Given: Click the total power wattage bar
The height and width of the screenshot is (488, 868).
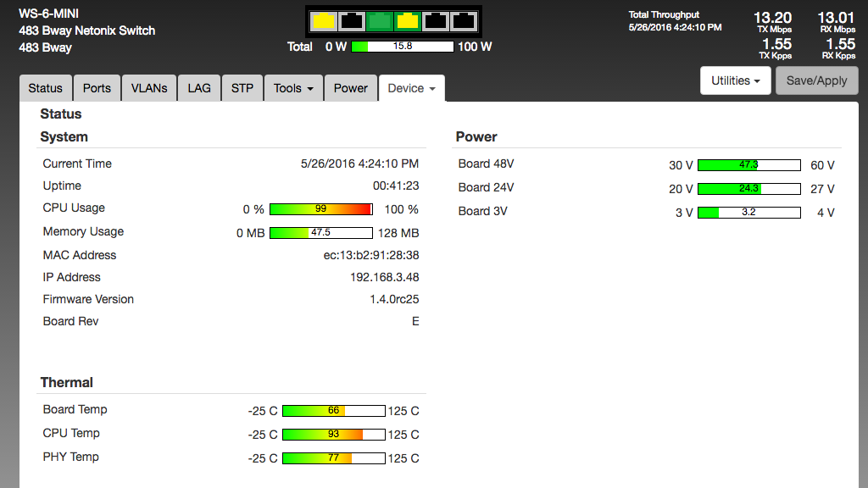Looking at the screenshot, I should [x=403, y=47].
